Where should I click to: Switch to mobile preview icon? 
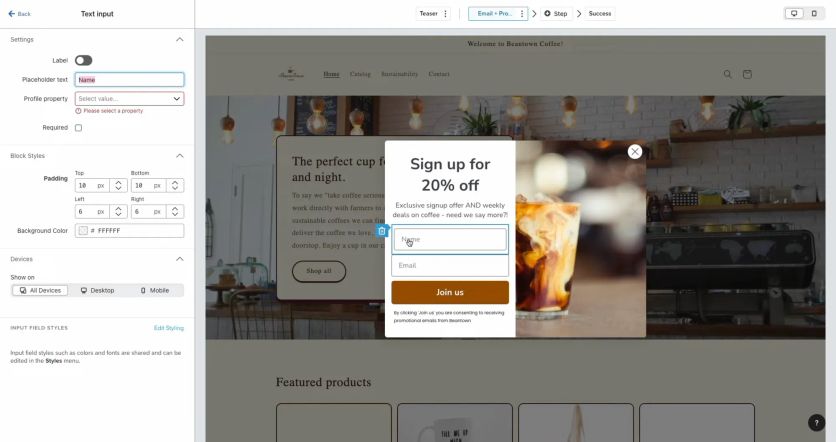(x=814, y=13)
